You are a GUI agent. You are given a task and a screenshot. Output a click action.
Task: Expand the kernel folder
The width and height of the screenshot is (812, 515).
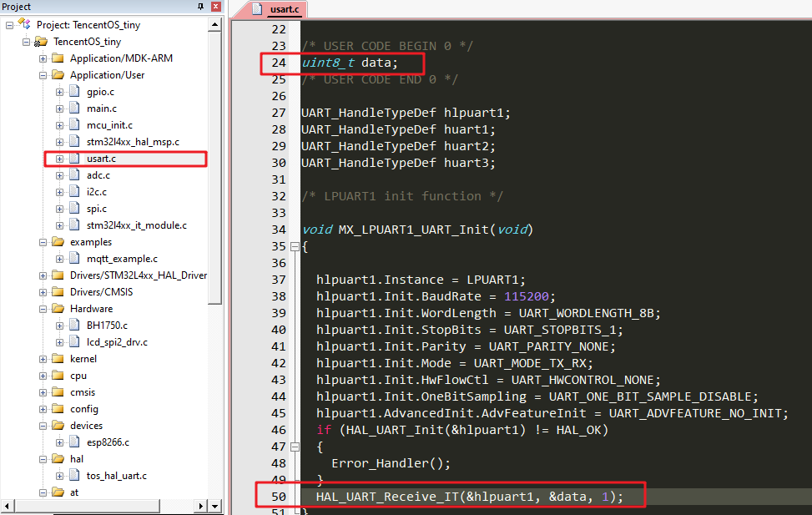coord(43,359)
